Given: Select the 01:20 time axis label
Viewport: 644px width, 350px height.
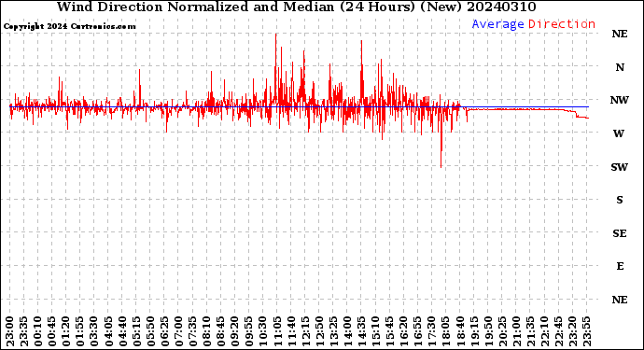Looking at the screenshot, I should click(66, 332).
